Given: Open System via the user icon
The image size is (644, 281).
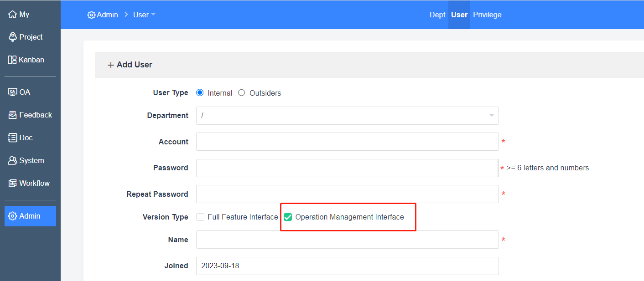Looking at the screenshot, I should click(x=13, y=161).
